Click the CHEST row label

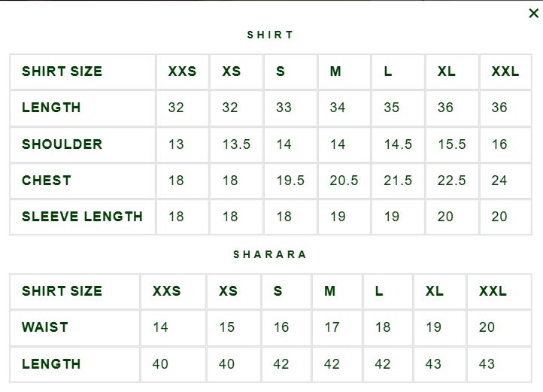click(x=47, y=181)
